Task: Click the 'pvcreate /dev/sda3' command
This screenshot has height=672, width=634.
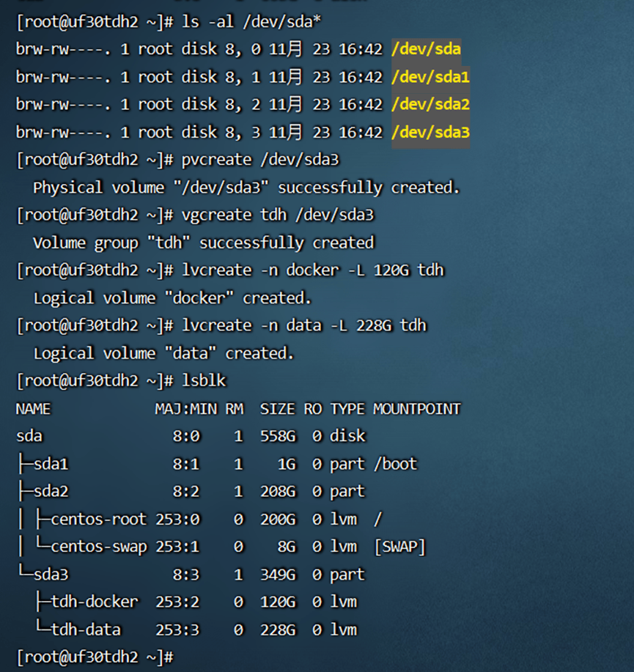Action: 260,160
